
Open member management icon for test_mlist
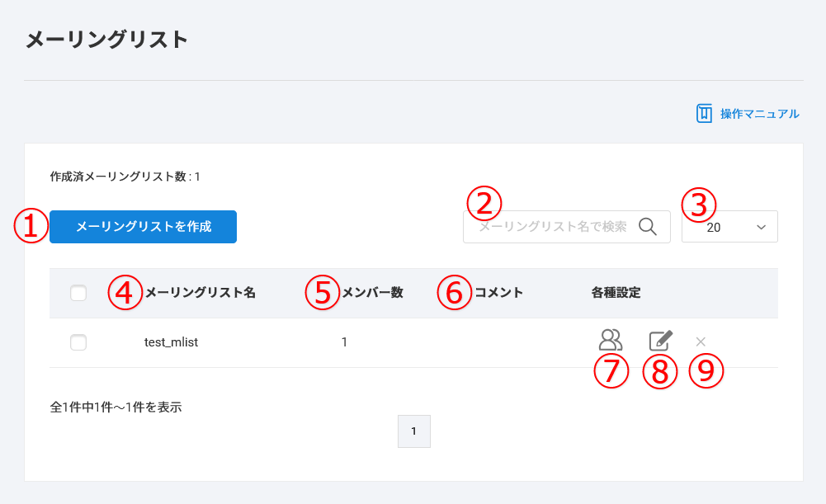[x=611, y=340]
